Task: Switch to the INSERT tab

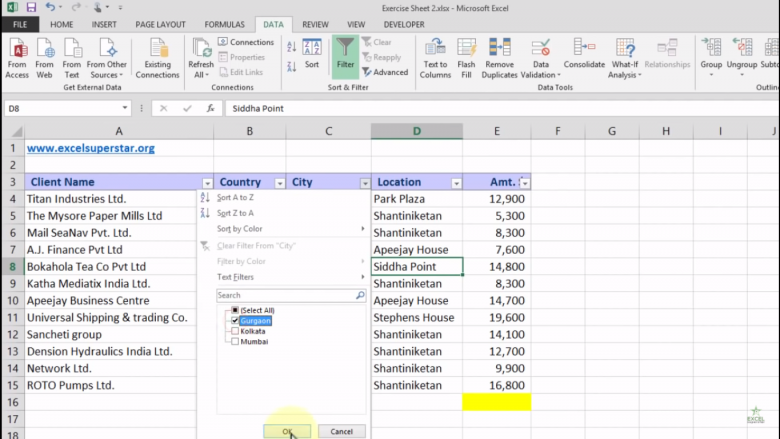Action: coord(104,24)
